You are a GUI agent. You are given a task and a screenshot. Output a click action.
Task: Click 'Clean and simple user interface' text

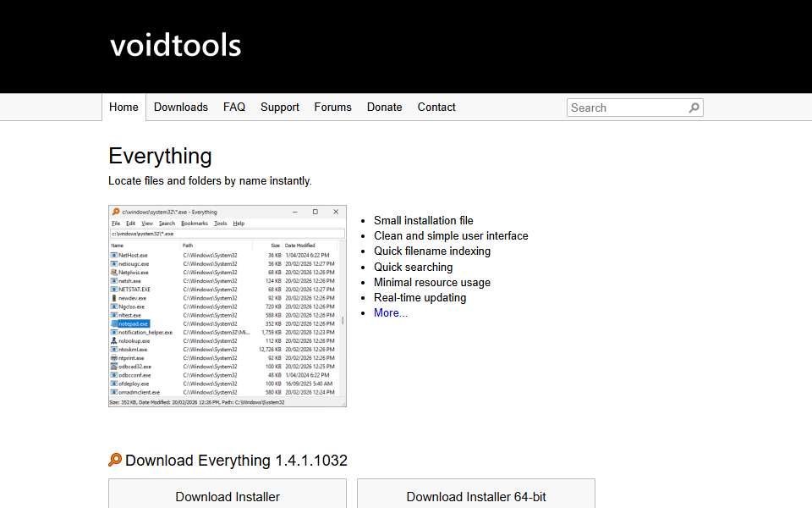[451, 236]
